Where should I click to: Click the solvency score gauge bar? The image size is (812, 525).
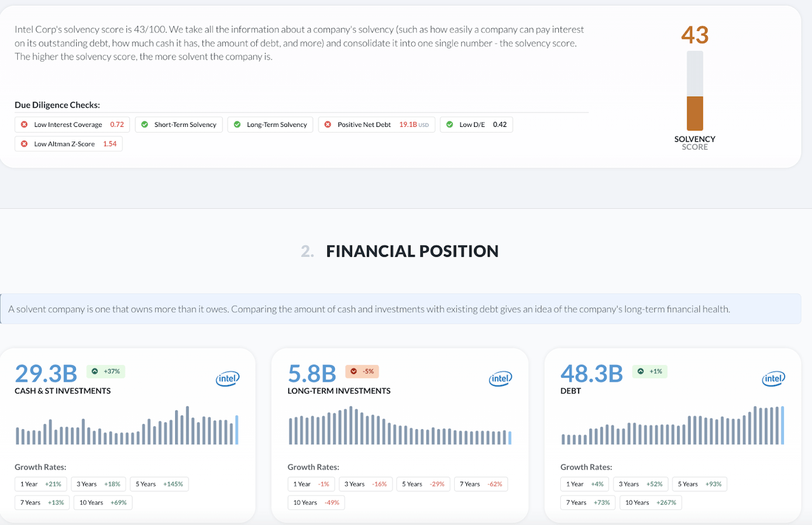click(695, 91)
